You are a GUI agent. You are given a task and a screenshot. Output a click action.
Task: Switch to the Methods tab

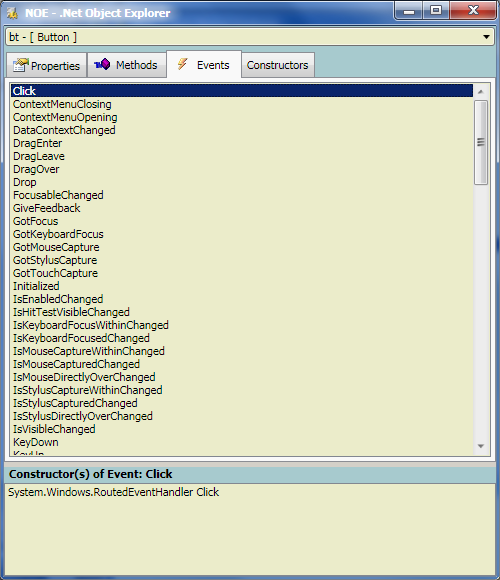click(x=126, y=65)
